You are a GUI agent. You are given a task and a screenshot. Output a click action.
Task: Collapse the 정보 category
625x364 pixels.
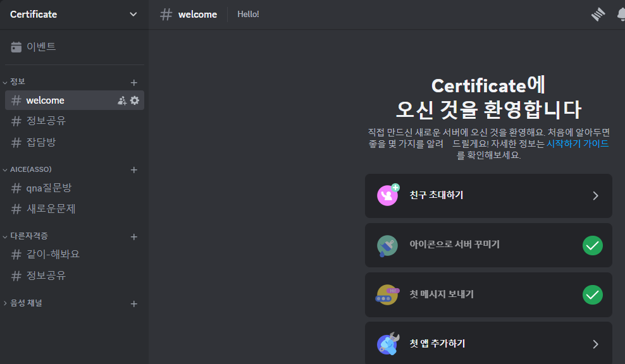(x=15, y=82)
